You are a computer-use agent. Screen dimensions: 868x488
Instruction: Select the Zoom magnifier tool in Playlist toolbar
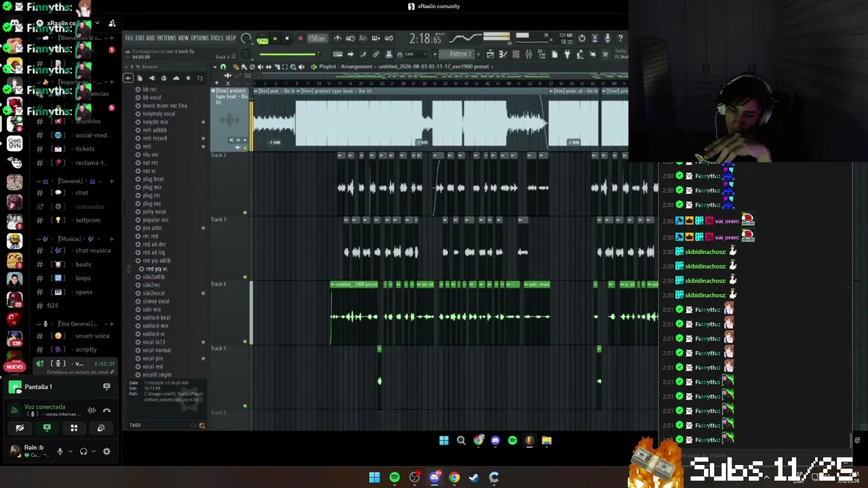[293, 66]
